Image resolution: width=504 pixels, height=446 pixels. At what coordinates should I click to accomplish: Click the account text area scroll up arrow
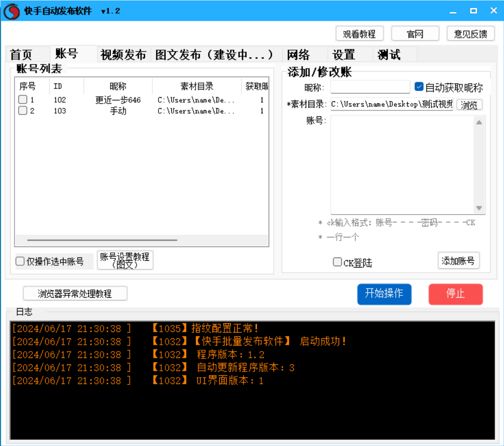click(x=479, y=122)
